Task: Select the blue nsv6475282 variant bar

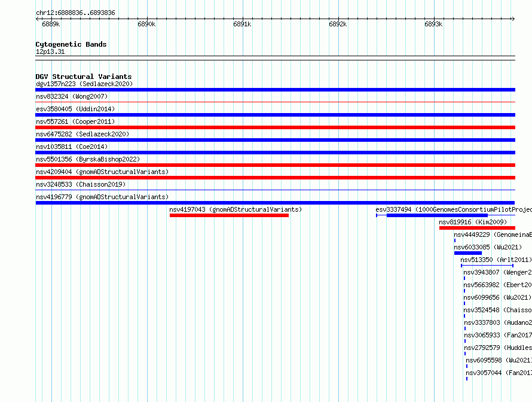Action: 275,140
